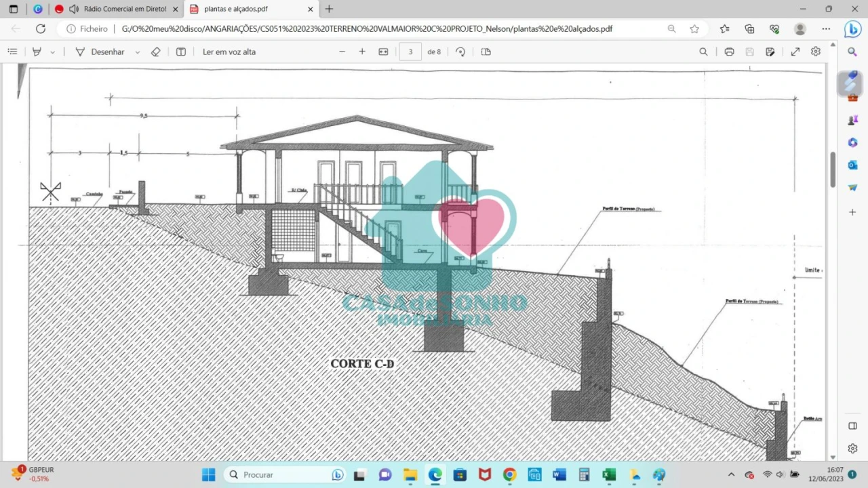Toggle fit to width view

coord(383,52)
